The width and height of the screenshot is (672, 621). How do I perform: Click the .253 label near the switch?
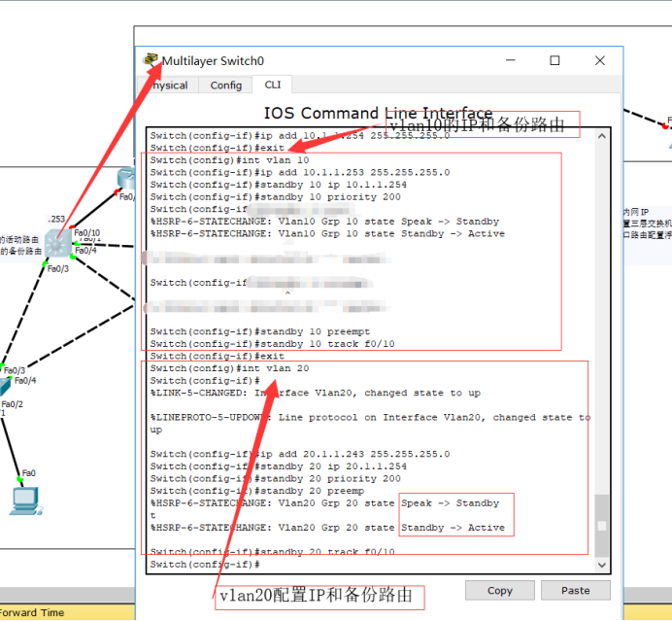tap(56, 220)
